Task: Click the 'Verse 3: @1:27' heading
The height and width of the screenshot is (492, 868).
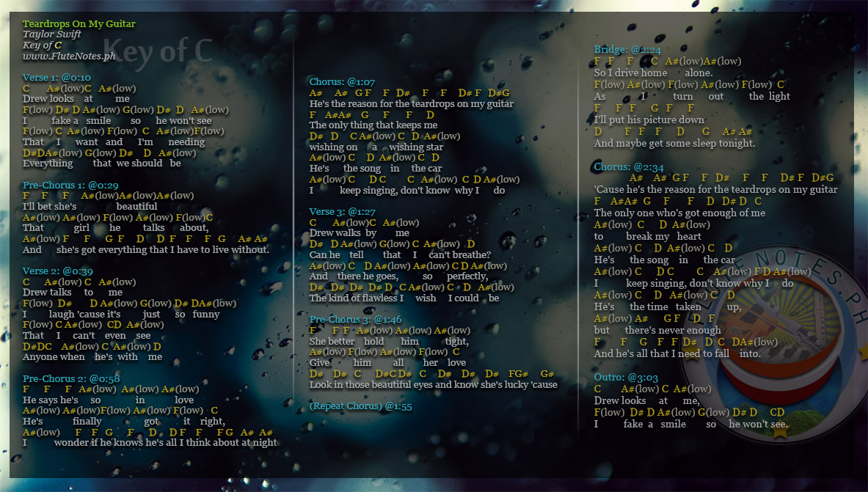Action: click(x=342, y=212)
